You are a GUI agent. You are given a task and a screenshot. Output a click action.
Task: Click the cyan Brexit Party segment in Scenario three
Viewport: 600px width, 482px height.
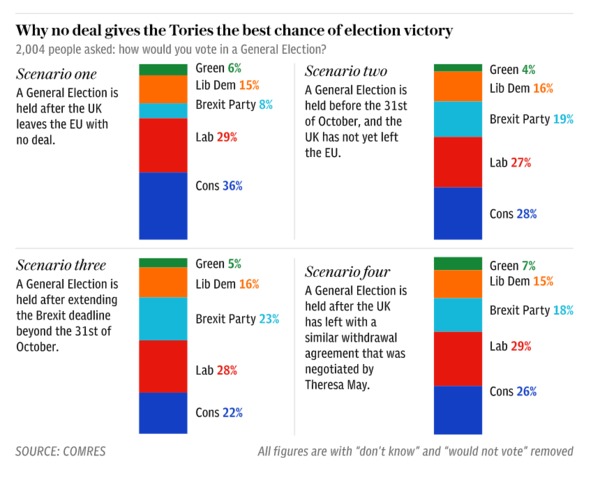(162, 319)
